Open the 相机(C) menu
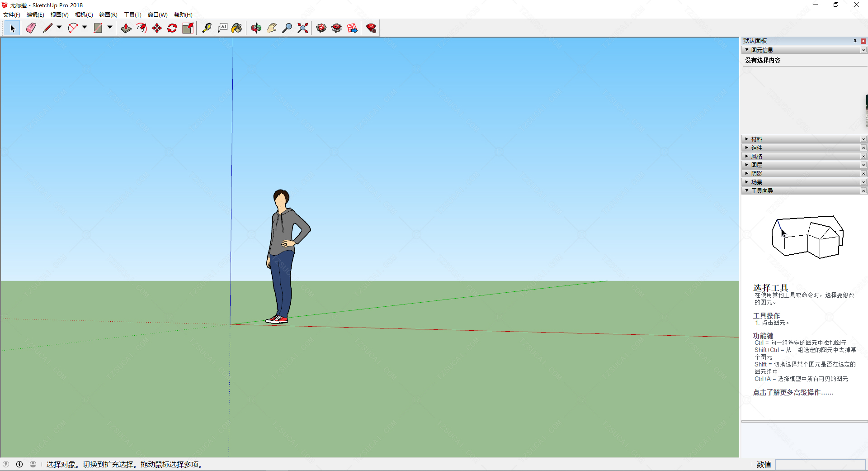868x471 pixels. coord(84,14)
